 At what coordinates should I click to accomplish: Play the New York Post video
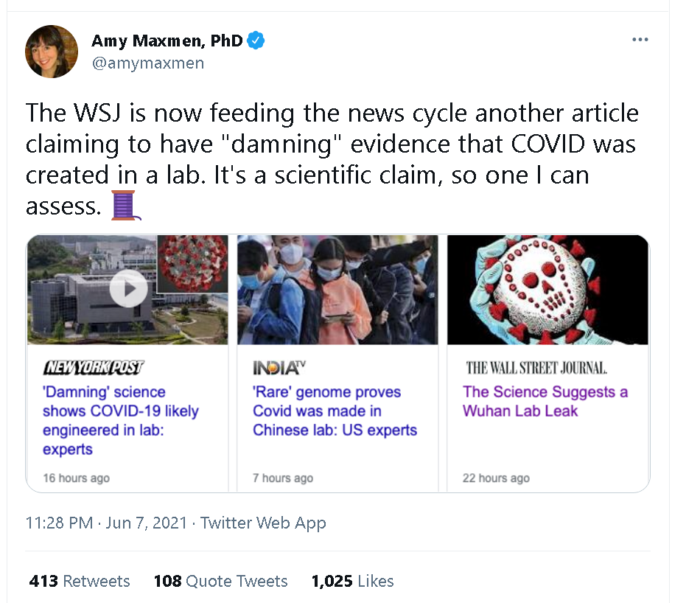[x=128, y=289]
